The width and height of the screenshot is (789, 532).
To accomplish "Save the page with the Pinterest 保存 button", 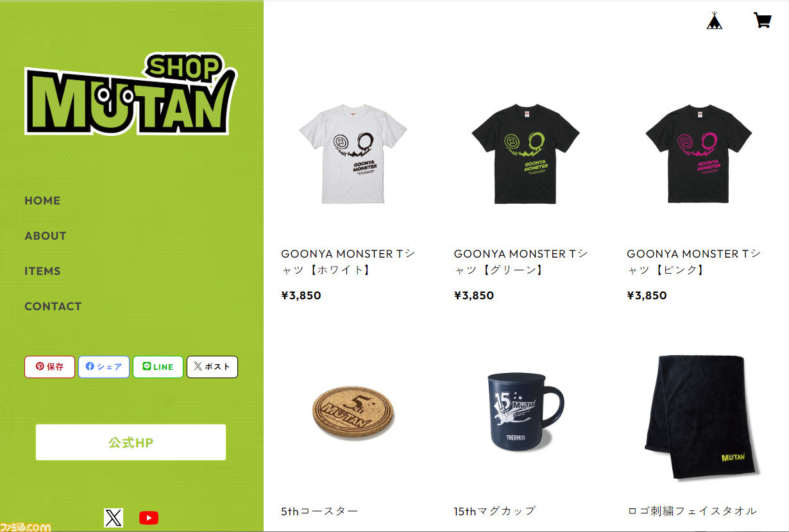I will coord(49,367).
